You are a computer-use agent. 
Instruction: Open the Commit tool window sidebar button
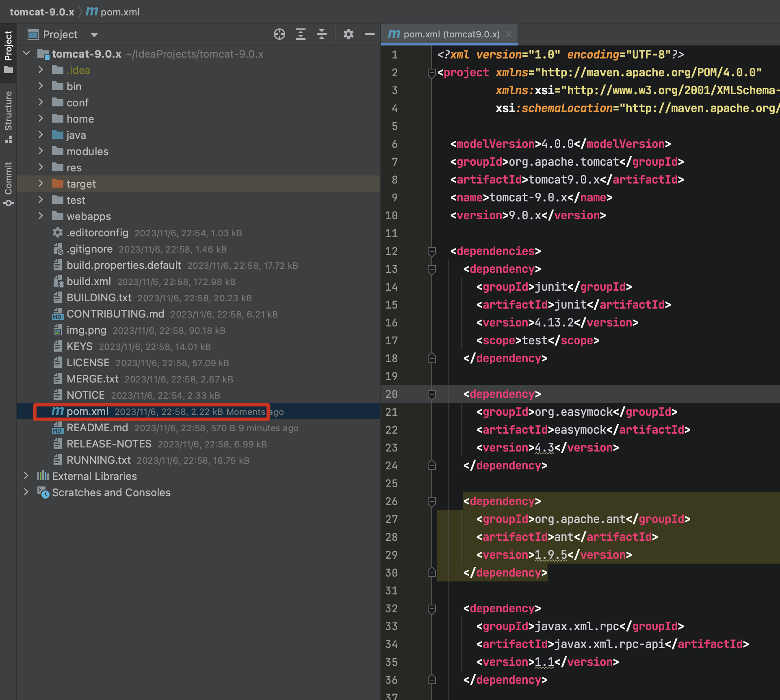(x=9, y=184)
